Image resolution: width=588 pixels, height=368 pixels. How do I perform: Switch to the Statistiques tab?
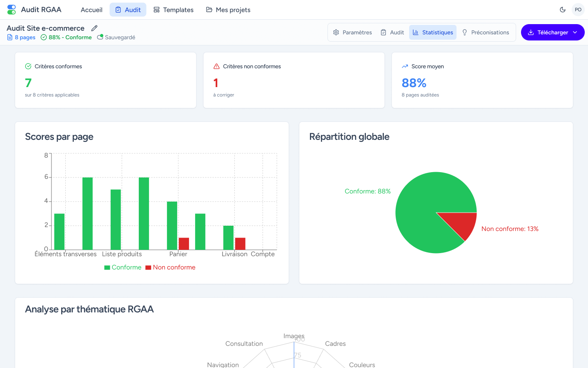[x=433, y=32]
